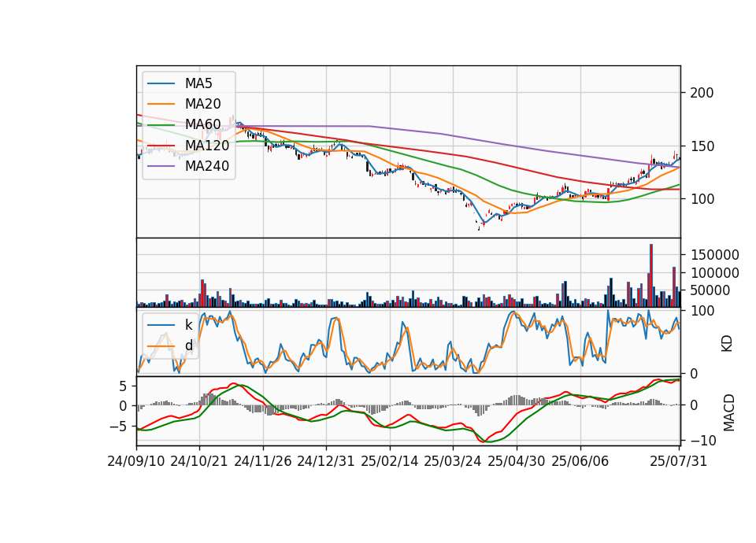This screenshot has width=756, height=543.
Task: Click the MA60 legend label
Action: pyautogui.click(x=203, y=124)
